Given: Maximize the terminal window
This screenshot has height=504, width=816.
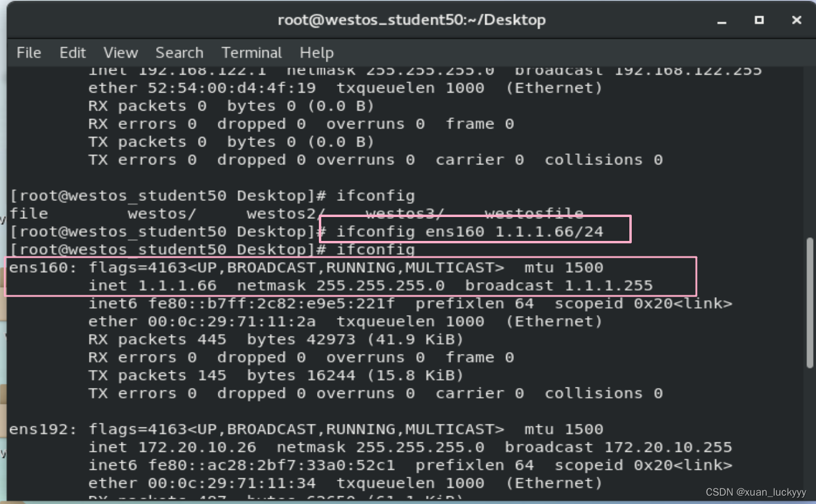Looking at the screenshot, I should click(x=759, y=20).
